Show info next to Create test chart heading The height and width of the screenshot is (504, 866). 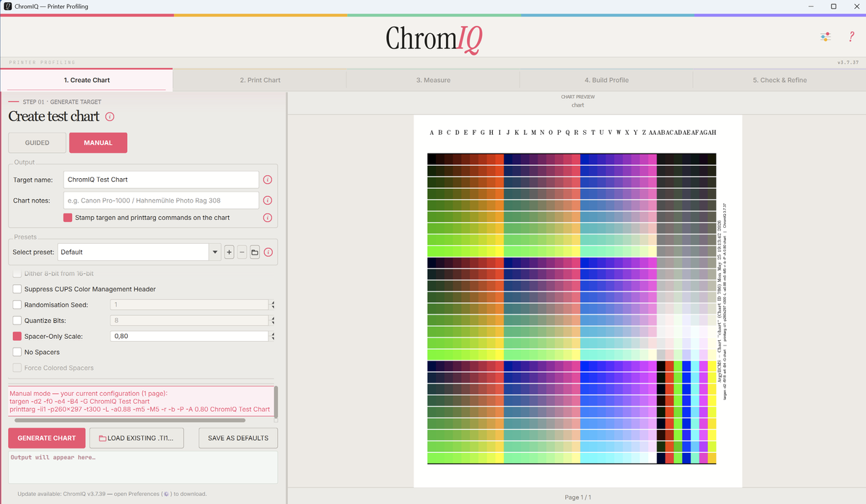tap(110, 116)
